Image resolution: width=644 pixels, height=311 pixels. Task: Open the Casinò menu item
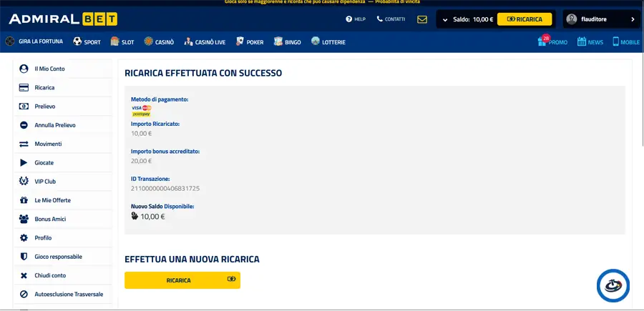tap(159, 42)
